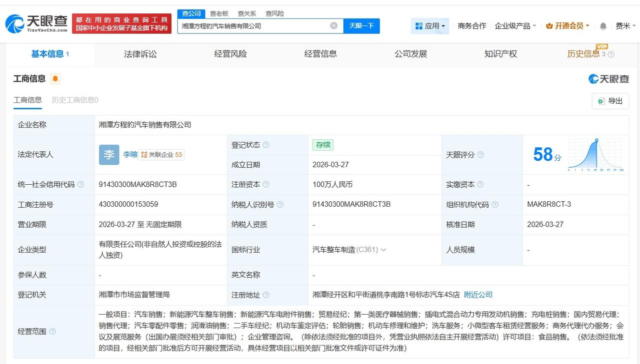Screen dimensions: 640x364
Task: Click the 天眼一下 search button
Action: click(361, 25)
